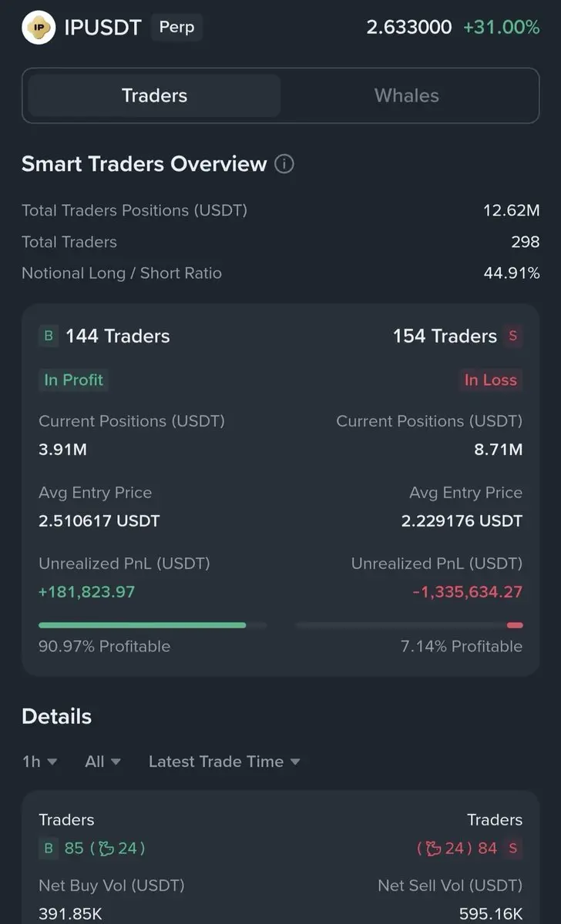
Task: Expand the All filter dropdown
Action: click(102, 762)
